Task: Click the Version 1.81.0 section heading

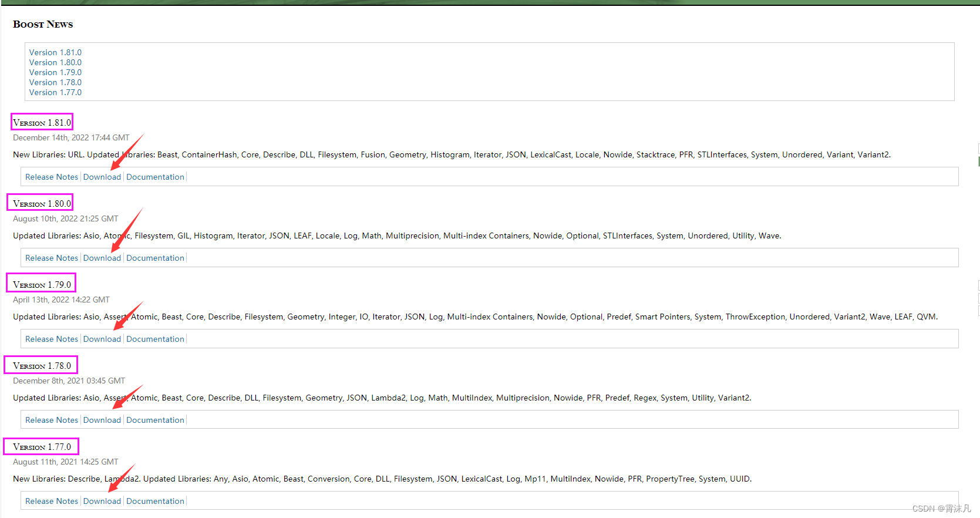Action: 42,123
